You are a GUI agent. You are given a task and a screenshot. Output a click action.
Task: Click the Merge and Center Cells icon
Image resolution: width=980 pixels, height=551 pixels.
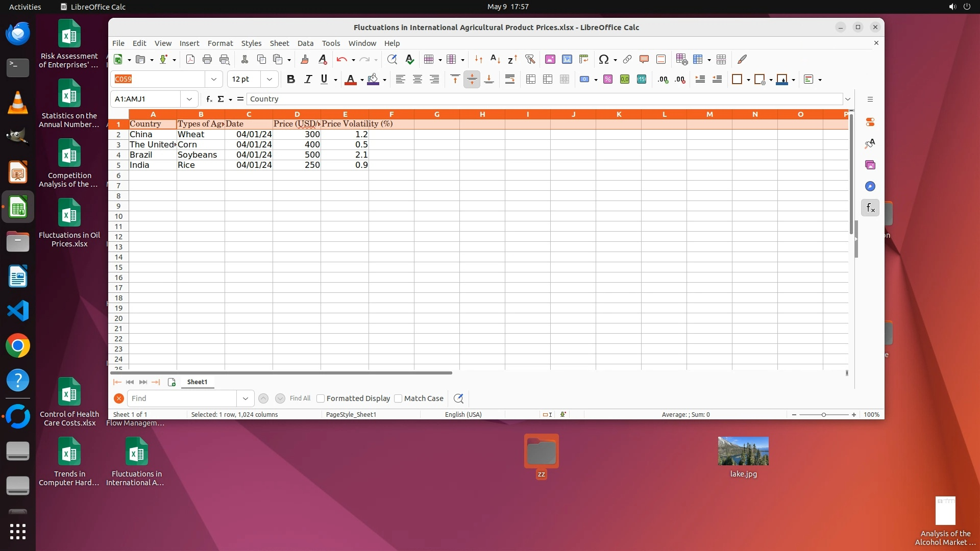pyautogui.click(x=531, y=80)
